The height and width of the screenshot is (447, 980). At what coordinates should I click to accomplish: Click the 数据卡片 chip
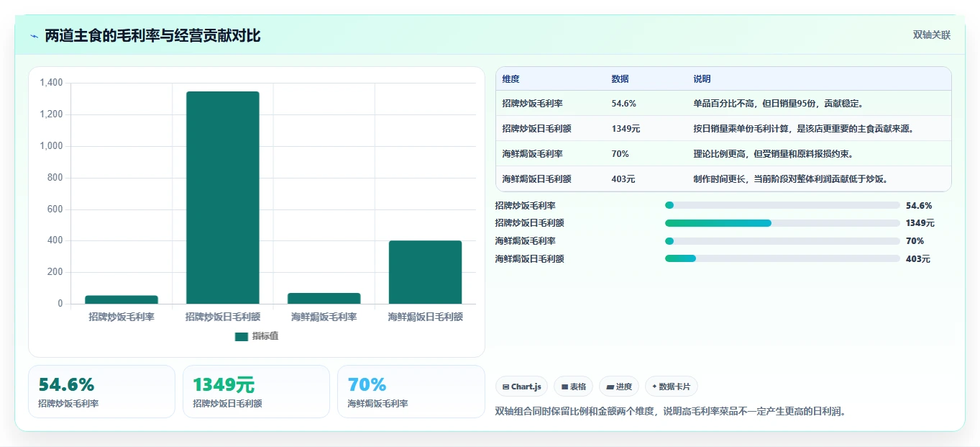point(672,387)
